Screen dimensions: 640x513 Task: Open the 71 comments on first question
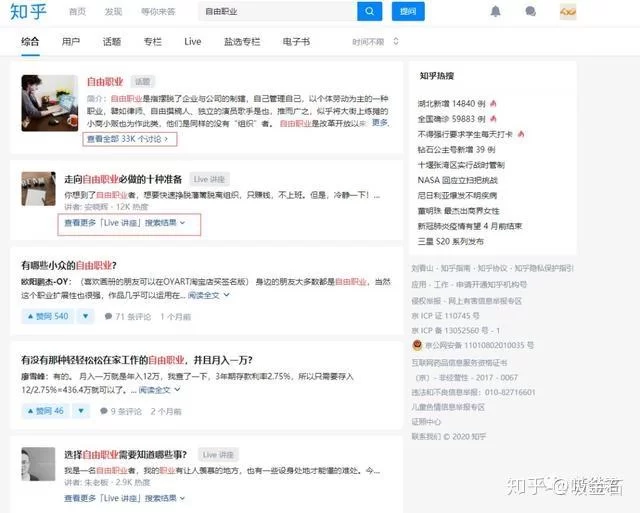[127, 316]
